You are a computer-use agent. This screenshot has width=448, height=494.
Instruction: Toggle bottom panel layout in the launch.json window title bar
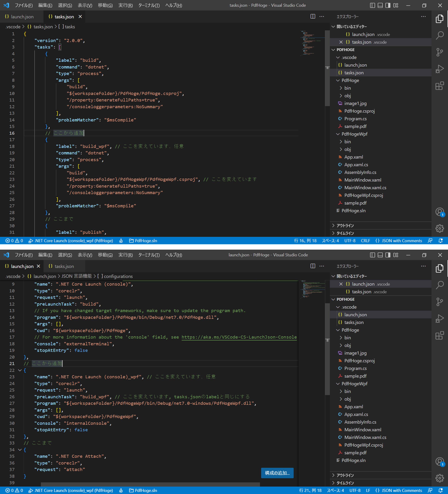[380, 255]
